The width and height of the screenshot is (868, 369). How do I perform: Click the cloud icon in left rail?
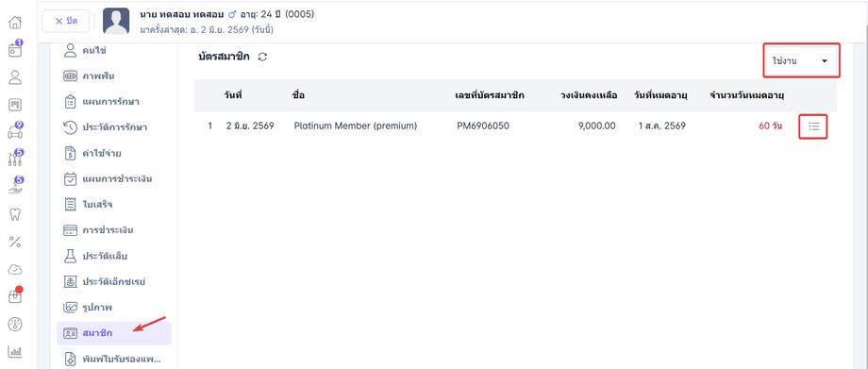point(15,270)
